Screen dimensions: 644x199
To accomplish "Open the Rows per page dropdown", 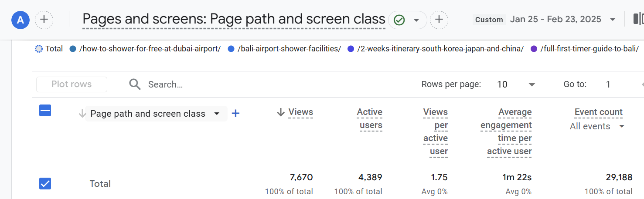I will tap(532, 84).
